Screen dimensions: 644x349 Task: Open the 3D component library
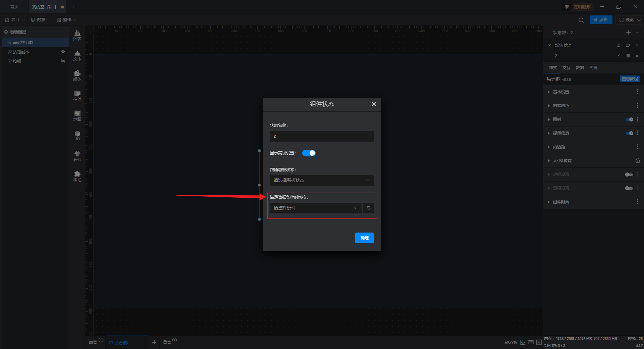pyautogui.click(x=77, y=136)
